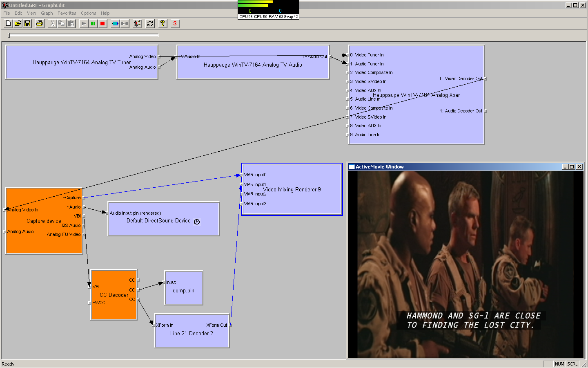Click the clock icon on DirectSound Device
Screen dimensions: 588x368
(197, 222)
